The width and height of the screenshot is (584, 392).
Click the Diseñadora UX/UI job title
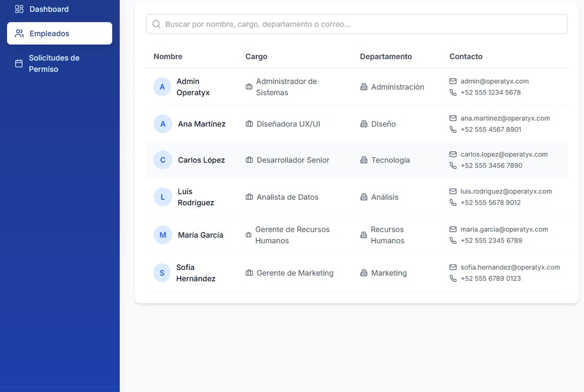(x=288, y=124)
